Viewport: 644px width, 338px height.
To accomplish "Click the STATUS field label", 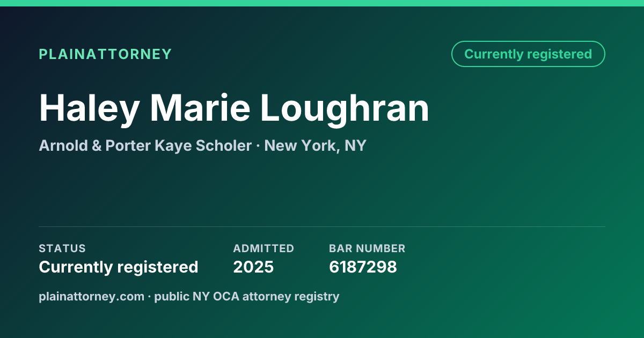I will (62, 248).
